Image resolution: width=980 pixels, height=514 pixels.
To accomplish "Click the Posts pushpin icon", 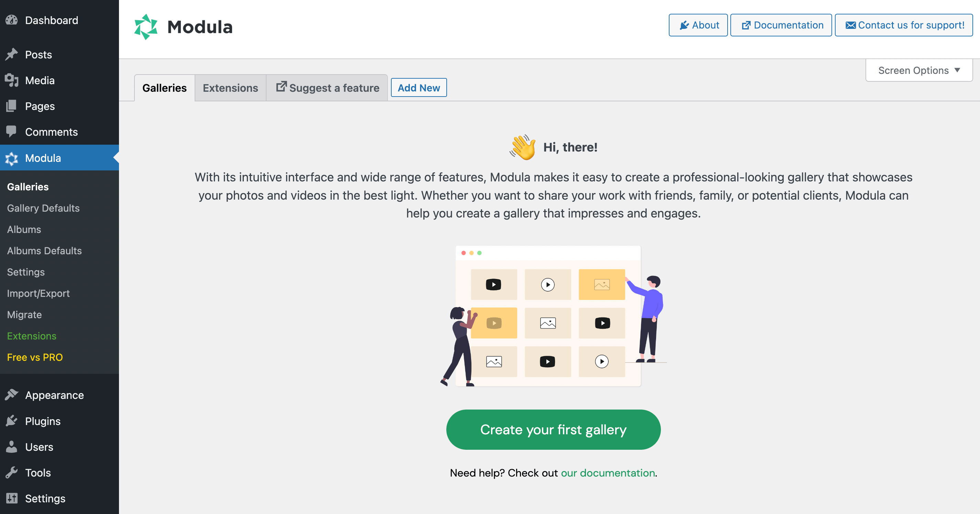I will [x=12, y=54].
